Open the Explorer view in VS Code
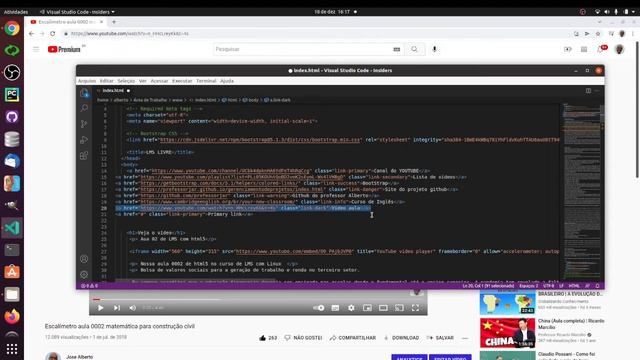Image resolution: width=640 pixels, height=360 pixels. (x=84, y=93)
